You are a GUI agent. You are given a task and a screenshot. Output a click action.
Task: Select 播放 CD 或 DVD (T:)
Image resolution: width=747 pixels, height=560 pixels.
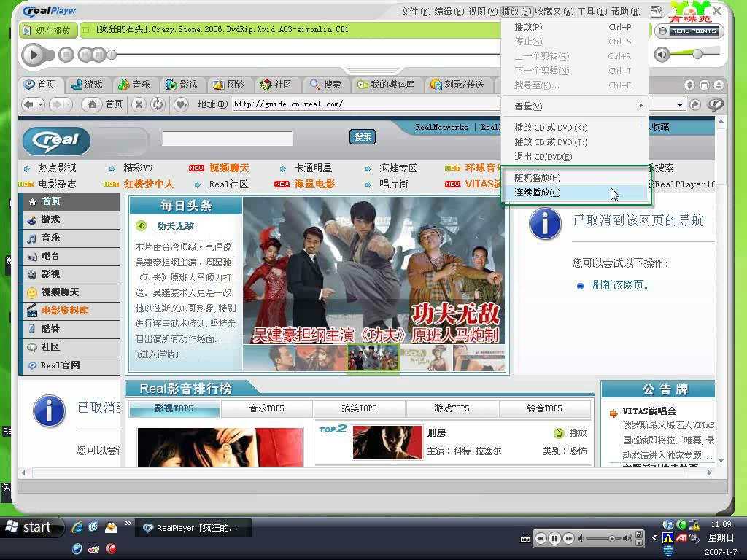point(575,142)
